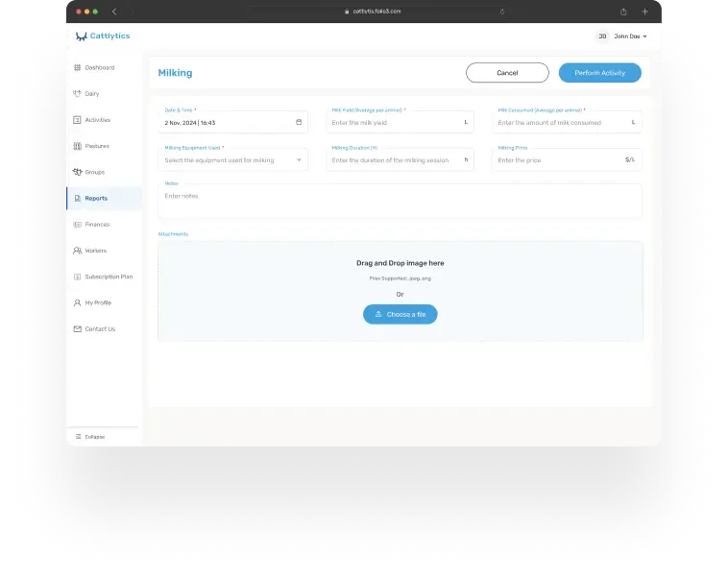728x578 pixels.
Task: Open a new tab with plus icon
Action: pyautogui.click(x=644, y=12)
